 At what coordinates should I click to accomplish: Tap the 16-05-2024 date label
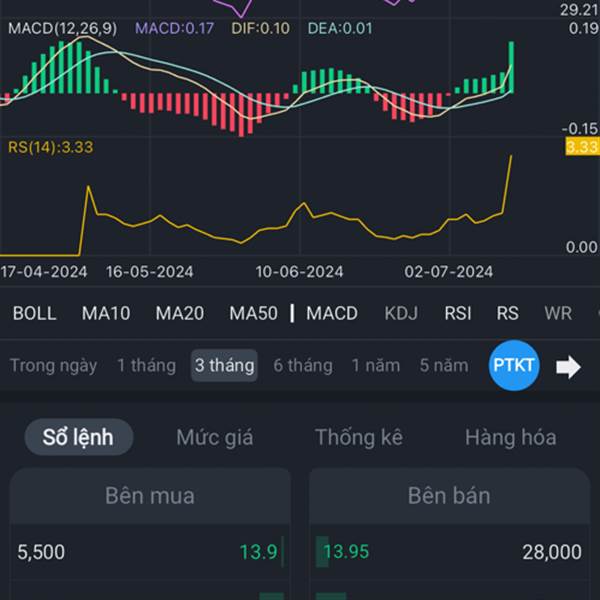150,272
